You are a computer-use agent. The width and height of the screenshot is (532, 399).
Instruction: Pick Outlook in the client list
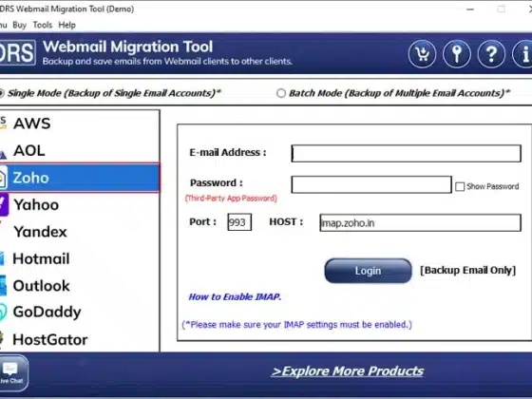pyautogui.click(x=80, y=286)
